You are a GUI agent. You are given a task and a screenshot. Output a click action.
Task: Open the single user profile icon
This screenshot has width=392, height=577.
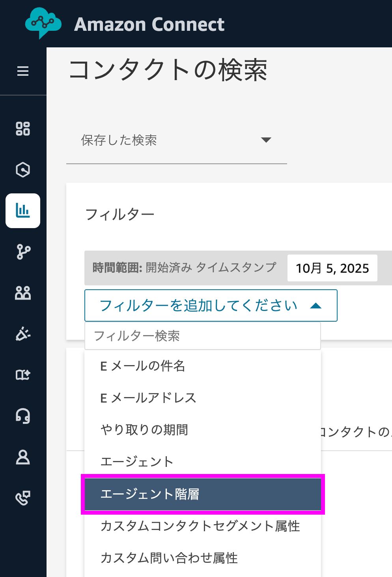[23, 457]
